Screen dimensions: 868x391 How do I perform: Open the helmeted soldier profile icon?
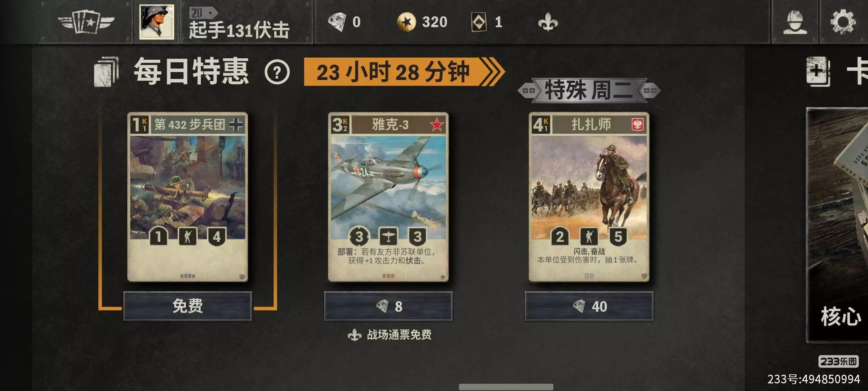click(795, 22)
